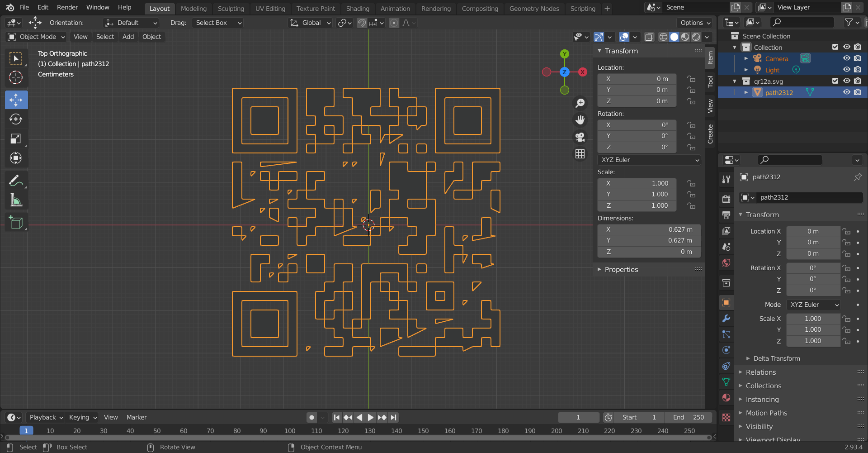Select the Cursor tool in the toolbar
This screenshot has height=453, width=868.
pyautogui.click(x=16, y=78)
